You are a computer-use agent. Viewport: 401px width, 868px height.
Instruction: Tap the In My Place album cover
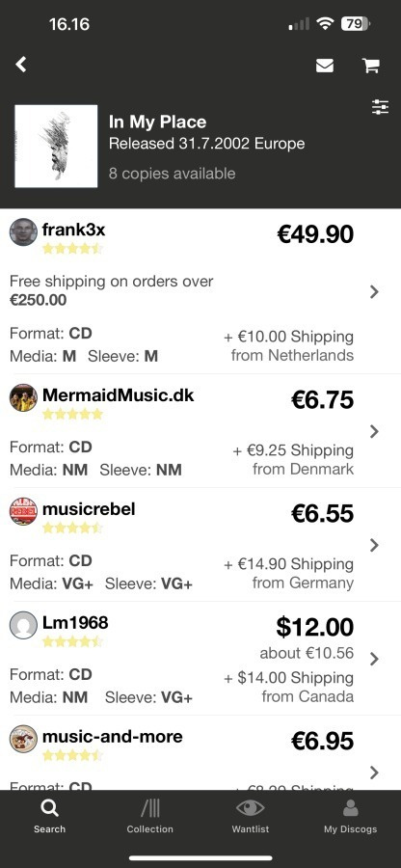(56, 147)
